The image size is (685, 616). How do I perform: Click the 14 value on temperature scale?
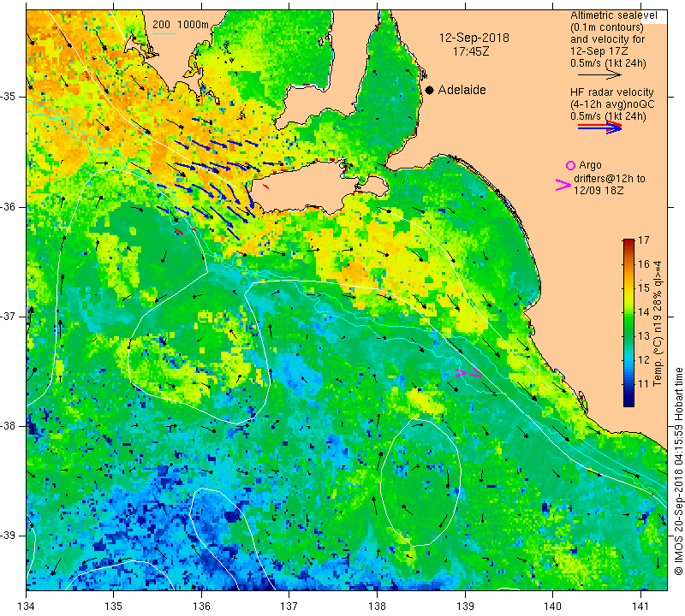click(x=644, y=312)
